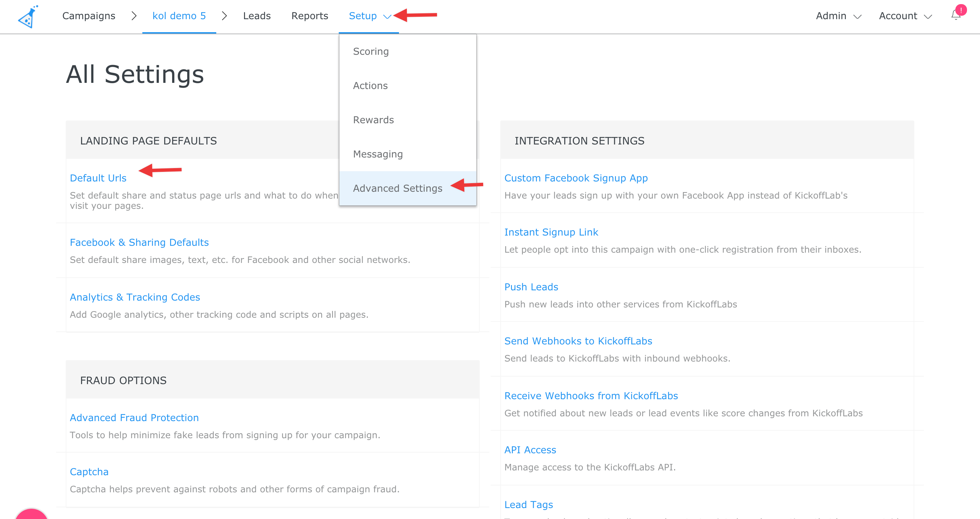This screenshot has width=980, height=519.
Task: Open the notifications bell icon
Action: (x=956, y=15)
